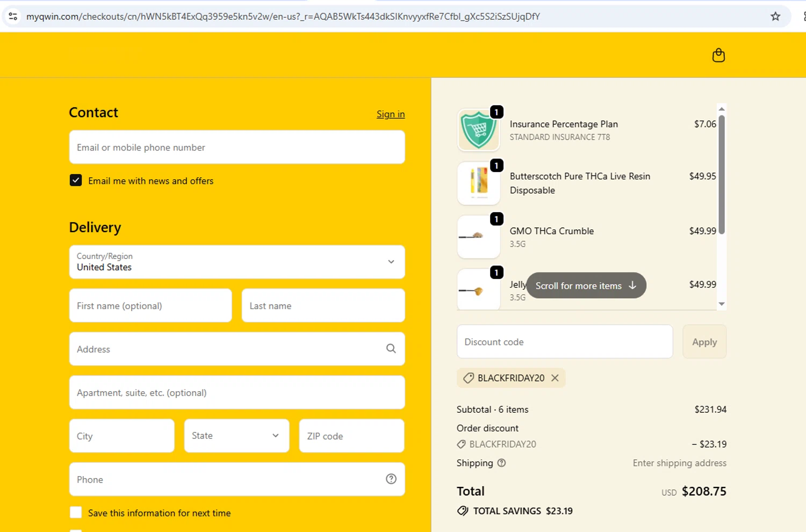
Task: Click the Subtotal · 6 items label
Action: click(x=493, y=409)
